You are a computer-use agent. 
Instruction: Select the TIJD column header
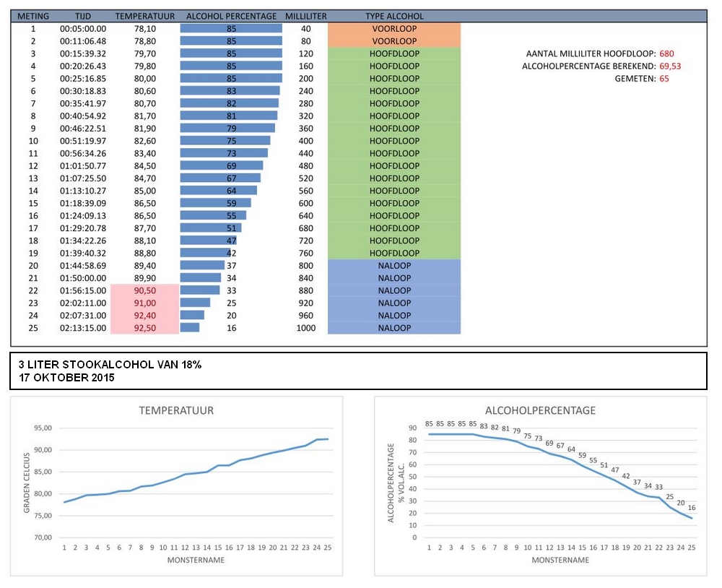[x=83, y=16]
